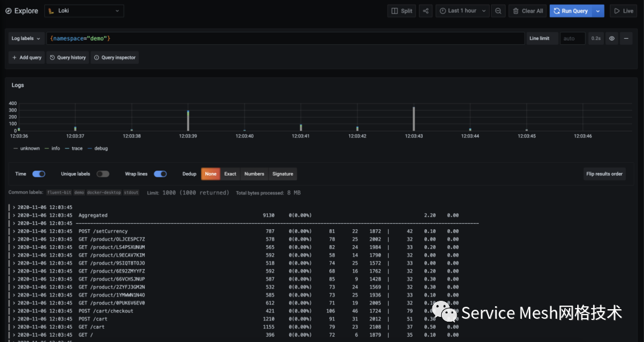Expand the GET /product/LS4PSXUNUM log line
The width and height of the screenshot is (644, 342).
coord(14,248)
